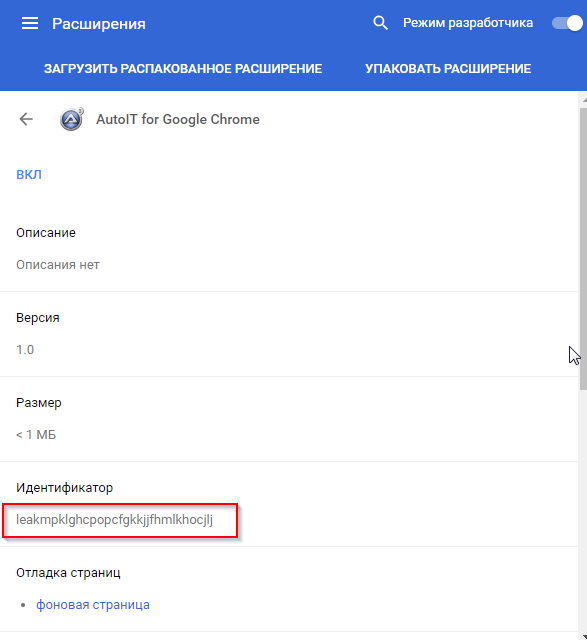The image size is (587, 640).
Task: Click the Идентификатор heading
Action: click(x=64, y=487)
